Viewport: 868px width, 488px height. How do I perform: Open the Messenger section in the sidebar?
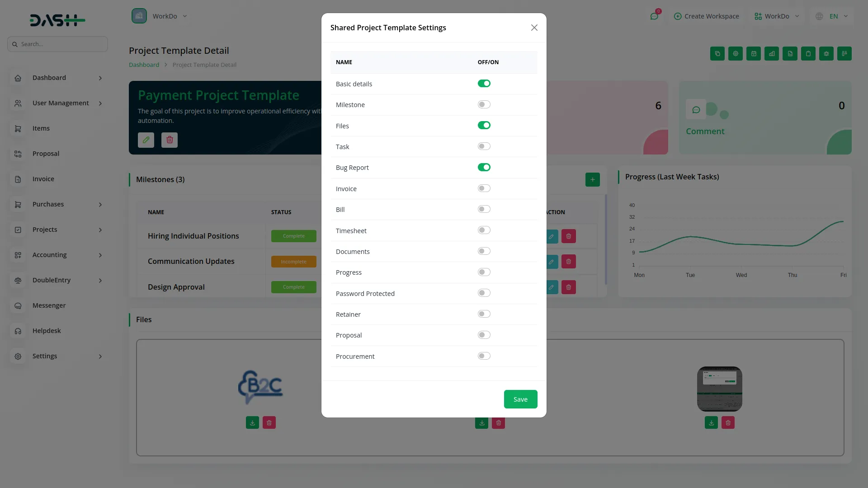click(49, 305)
